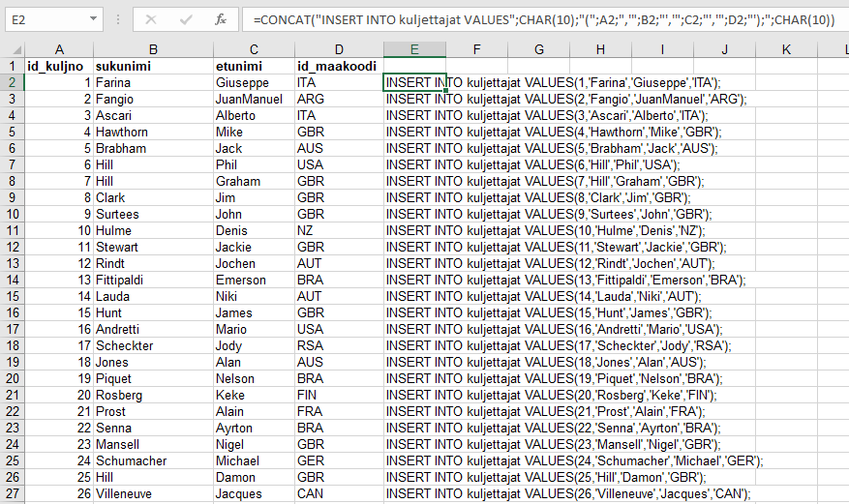This screenshot has width=849, height=504.
Task: Select cell containing CAN
Action: [339, 493]
